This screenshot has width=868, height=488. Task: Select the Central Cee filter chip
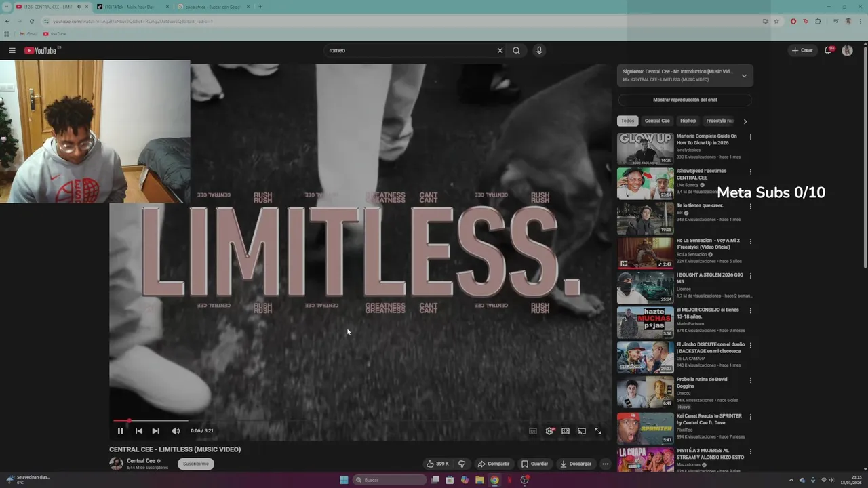(657, 121)
